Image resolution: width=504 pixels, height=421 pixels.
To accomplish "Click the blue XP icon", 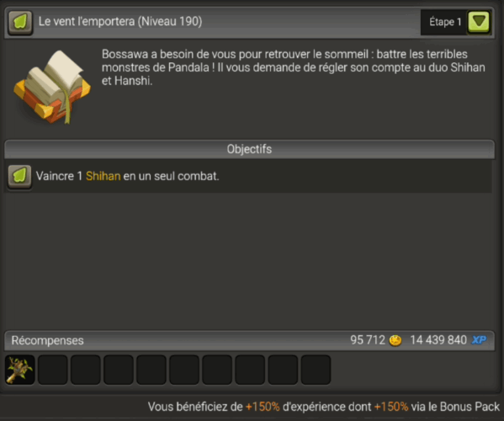I will pyautogui.click(x=479, y=340).
